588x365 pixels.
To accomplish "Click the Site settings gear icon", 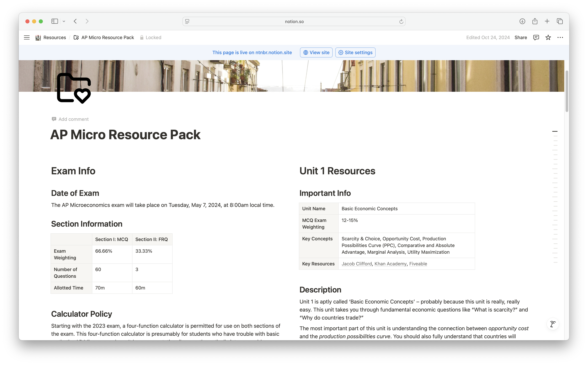I will (x=341, y=52).
